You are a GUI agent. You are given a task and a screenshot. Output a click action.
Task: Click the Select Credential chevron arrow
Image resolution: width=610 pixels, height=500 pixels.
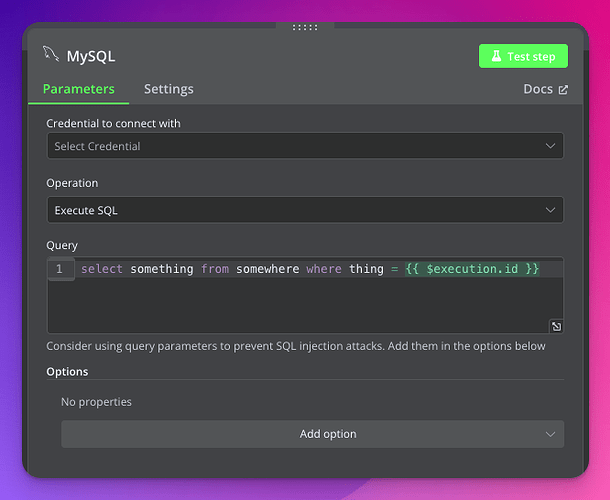pos(550,146)
